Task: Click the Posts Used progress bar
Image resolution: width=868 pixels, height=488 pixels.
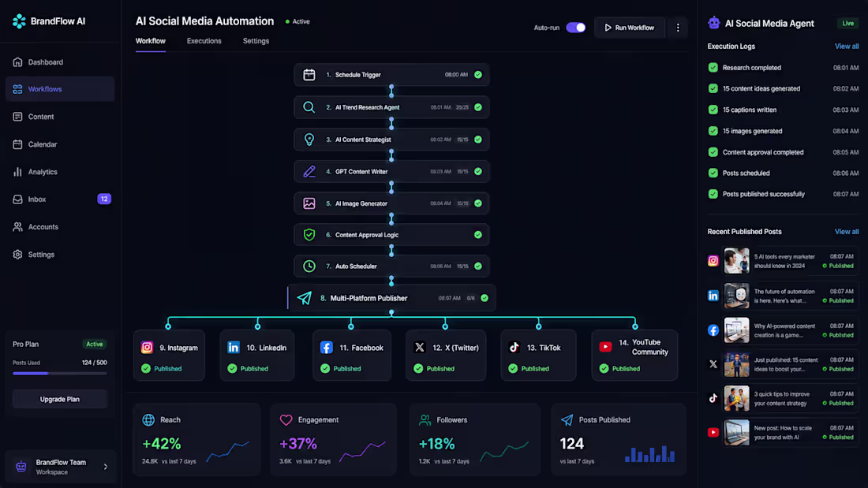Action: [60, 374]
